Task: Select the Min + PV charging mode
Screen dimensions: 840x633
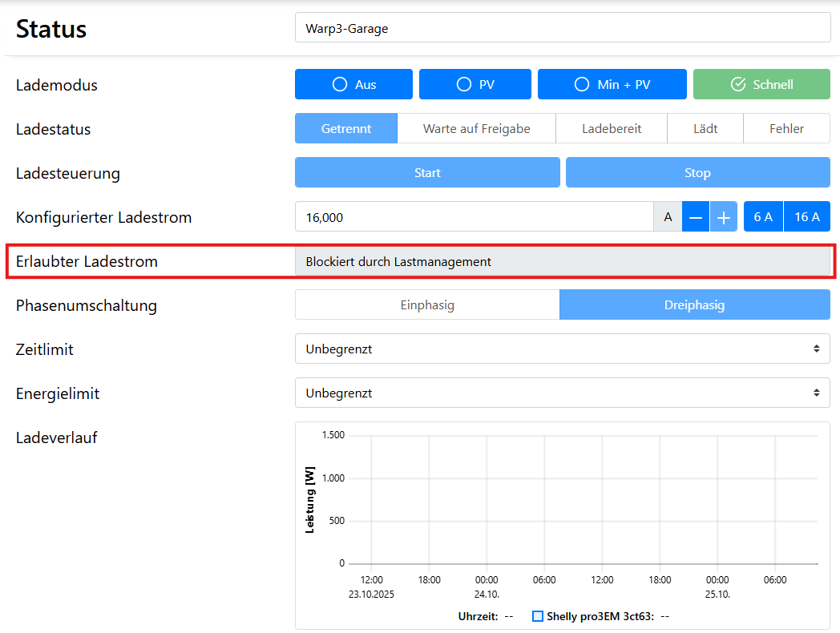Action: click(x=612, y=84)
